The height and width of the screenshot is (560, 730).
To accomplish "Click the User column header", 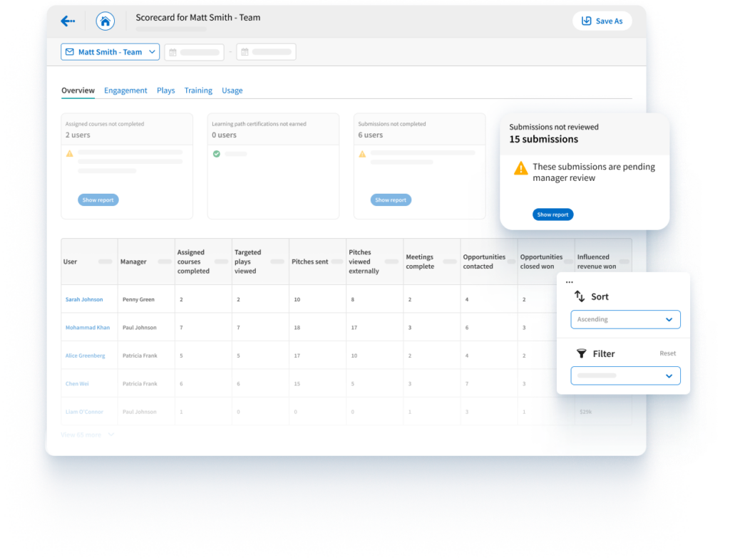I will point(89,261).
